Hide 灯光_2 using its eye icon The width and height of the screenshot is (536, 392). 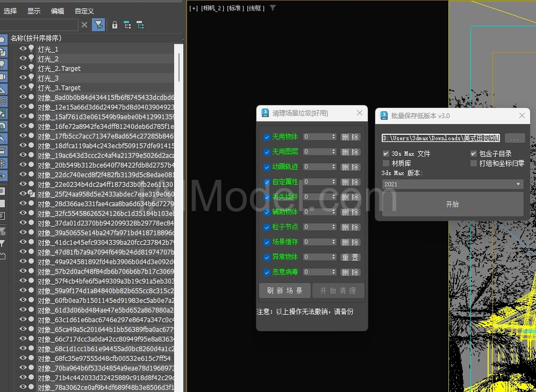pyautogui.click(x=23, y=59)
